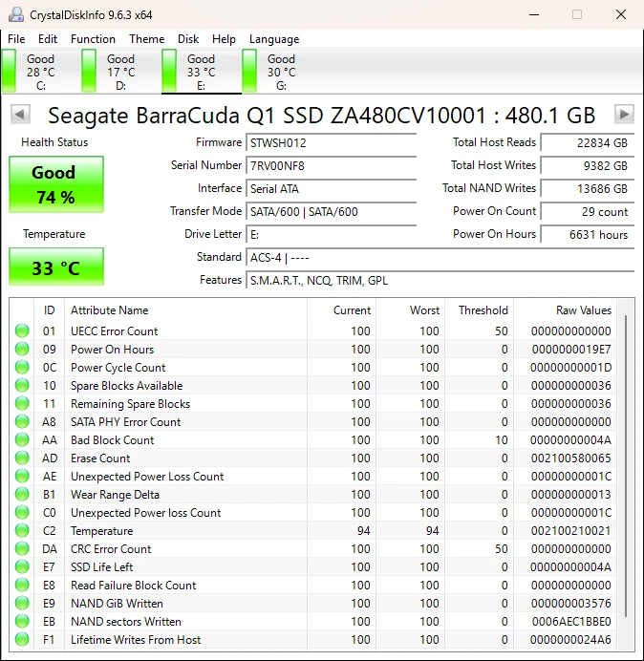Open the Function menu
Viewport: 644px width, 661px height.
(93, 39)
